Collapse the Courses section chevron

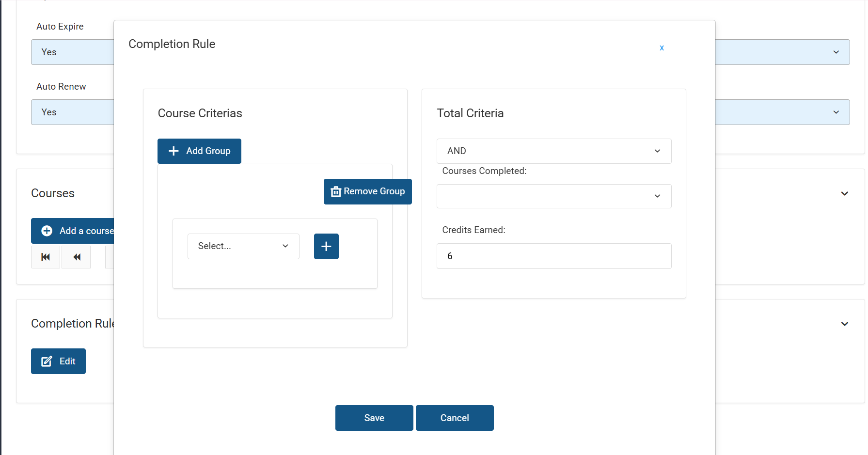pos(844,193)
